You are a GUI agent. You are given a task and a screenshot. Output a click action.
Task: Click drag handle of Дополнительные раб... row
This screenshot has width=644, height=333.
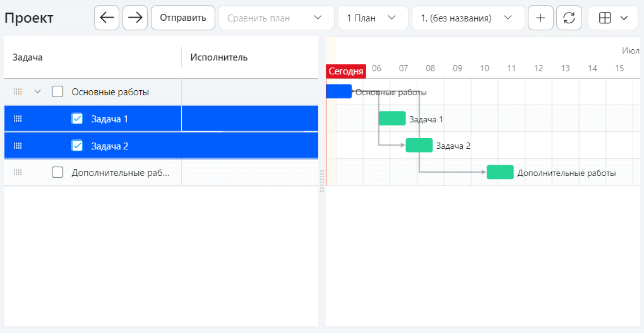pyautogui.click(x=18, y=173)
